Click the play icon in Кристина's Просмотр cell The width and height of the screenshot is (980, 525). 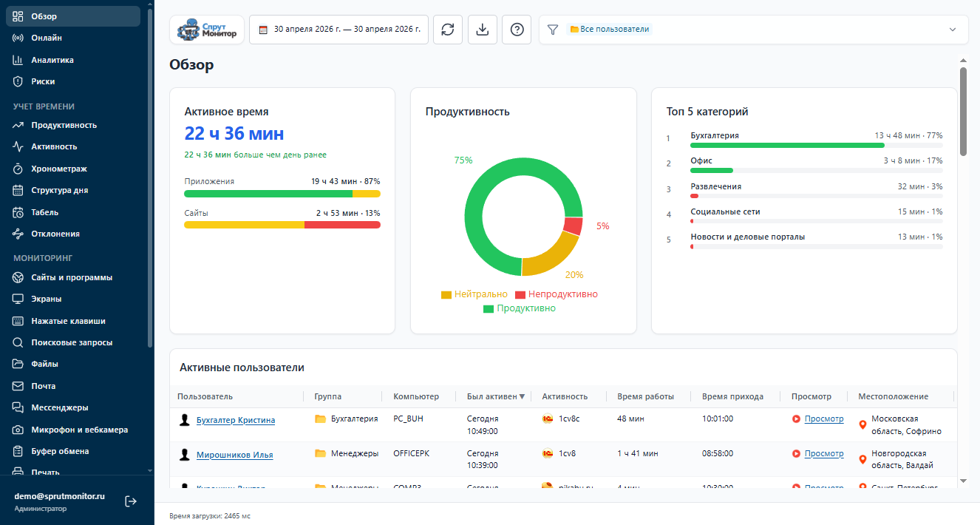click(x=796, y=419)
